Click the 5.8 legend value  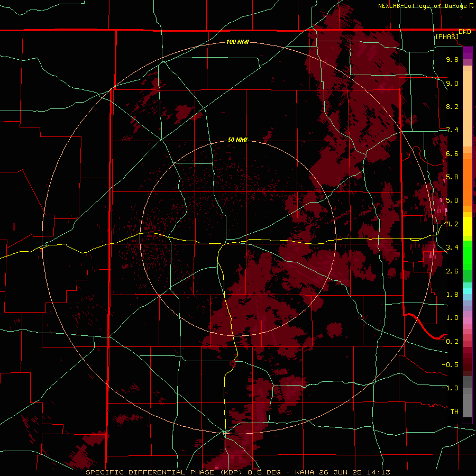tap(452, 177)
